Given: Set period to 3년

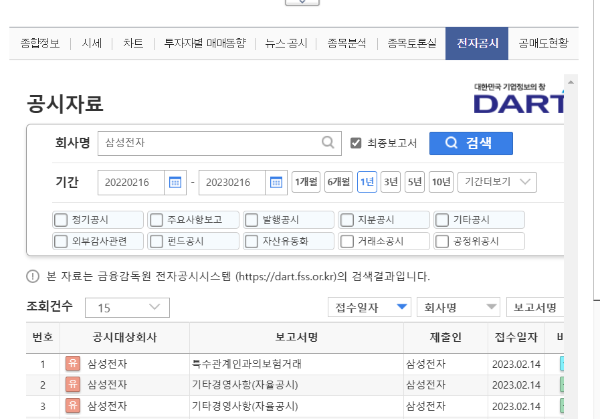Looking at the screenshot, I should [x=391, y=182].
